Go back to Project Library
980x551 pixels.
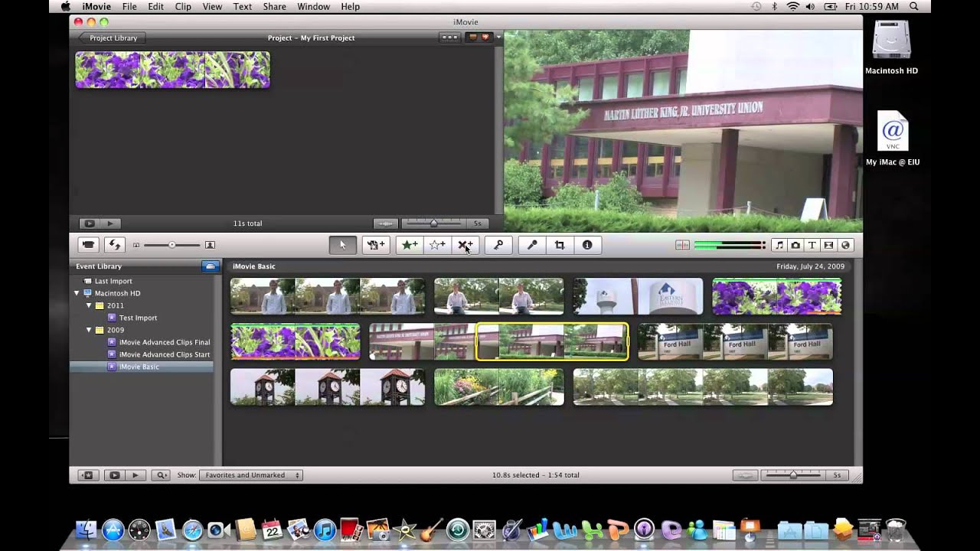(112, 37)
